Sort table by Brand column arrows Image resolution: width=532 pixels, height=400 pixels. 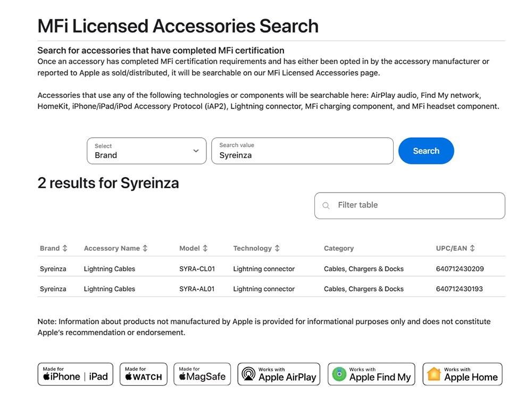click(x=65, y=248)
